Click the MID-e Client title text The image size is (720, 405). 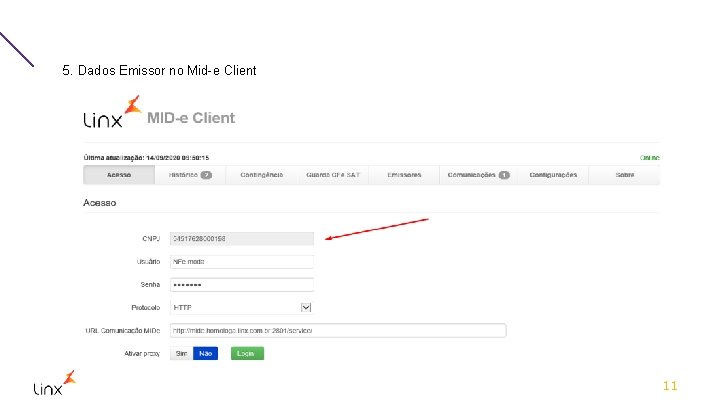click(x=191, y=118)
